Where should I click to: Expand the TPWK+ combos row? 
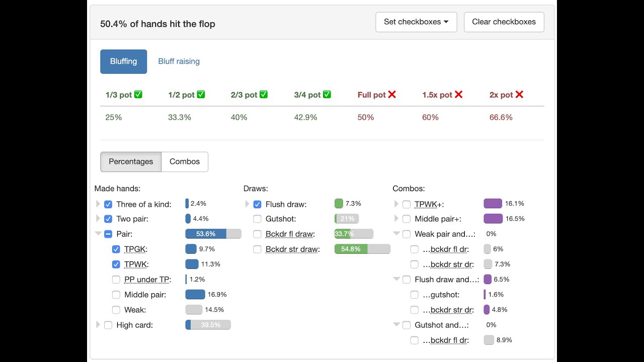(396, 204)
